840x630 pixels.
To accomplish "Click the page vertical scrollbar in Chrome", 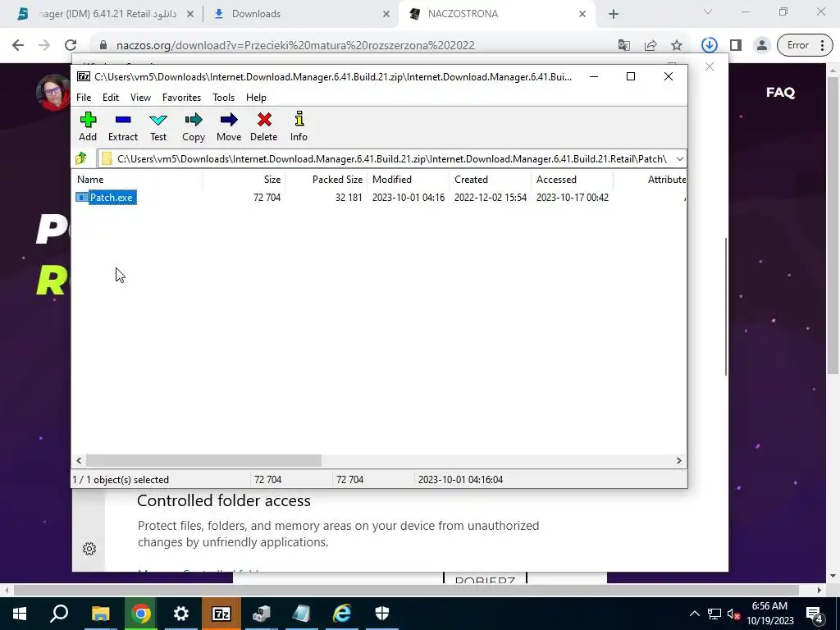I will click(832, 225).
